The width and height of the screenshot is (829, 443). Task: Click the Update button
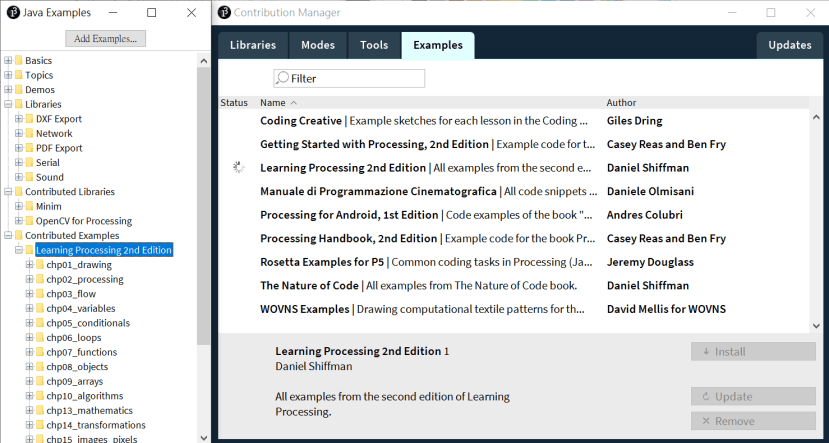click(x=753, y=396)
